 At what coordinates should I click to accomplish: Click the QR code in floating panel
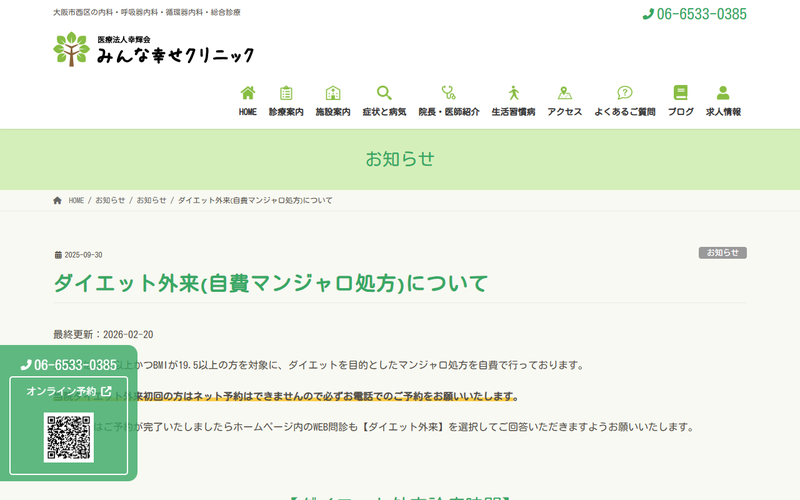click(x=69, y=437)
